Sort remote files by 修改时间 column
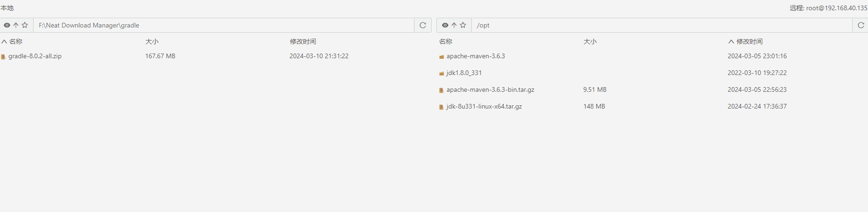This screenshot has height=212, width=868. tap(749, 41)
